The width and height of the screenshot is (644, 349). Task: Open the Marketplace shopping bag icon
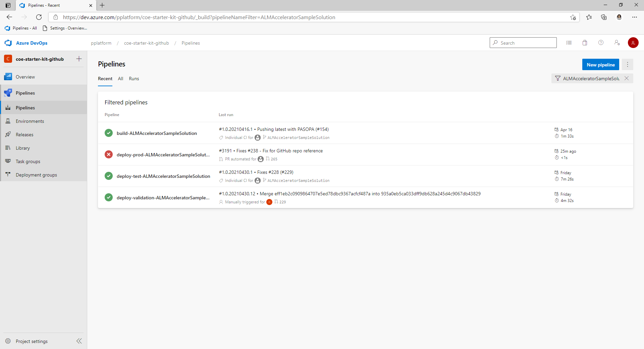coord(585,43)
